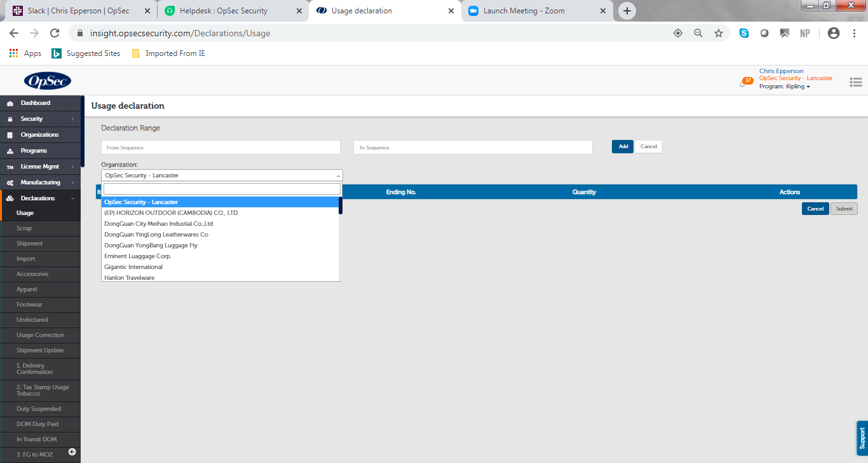Reload the page
This screenshot has height=463, width=868.
[55, 33]
